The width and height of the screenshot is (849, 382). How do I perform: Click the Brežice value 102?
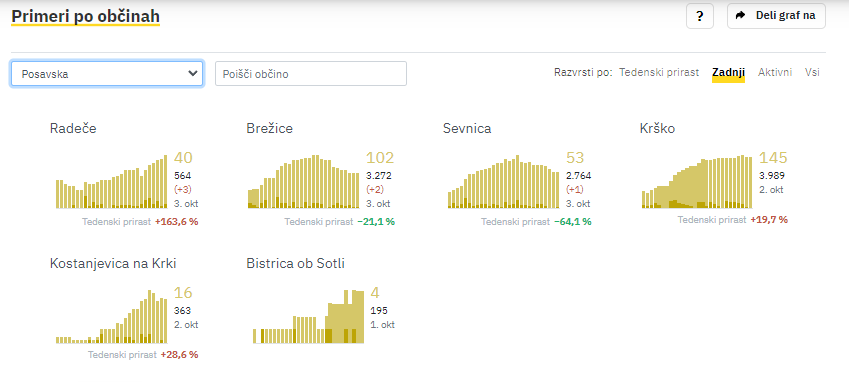(x=380, y=158)
